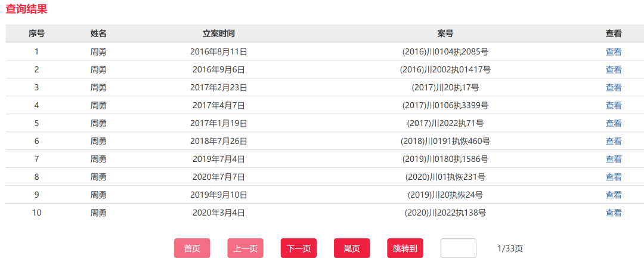The image size is (644, 264).
Task: Click case number (2019)川0180执1586号
Action: (445, 159)
